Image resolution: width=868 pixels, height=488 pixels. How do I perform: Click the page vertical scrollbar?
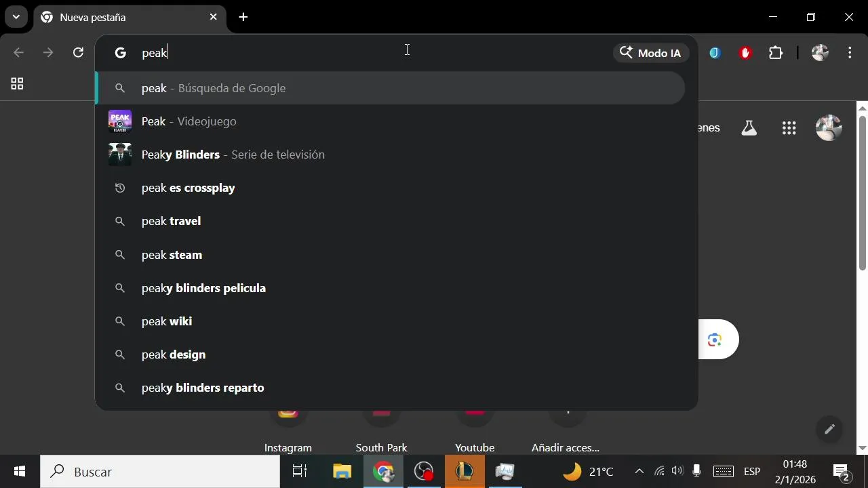(x=863, y=192)
